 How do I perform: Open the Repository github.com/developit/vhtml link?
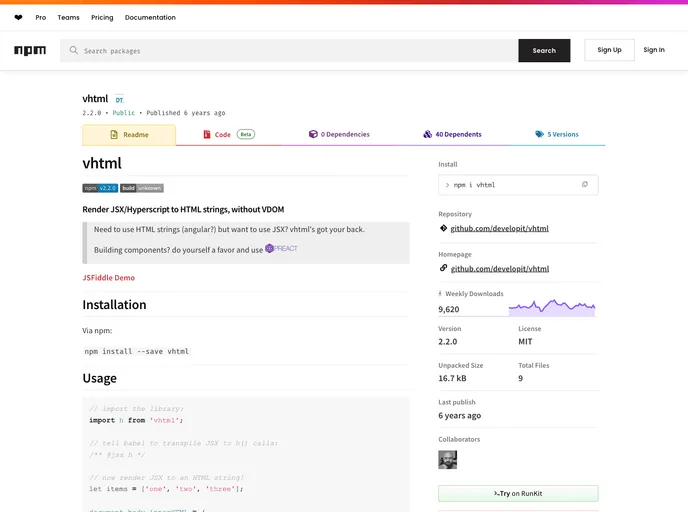coord(499,229)
